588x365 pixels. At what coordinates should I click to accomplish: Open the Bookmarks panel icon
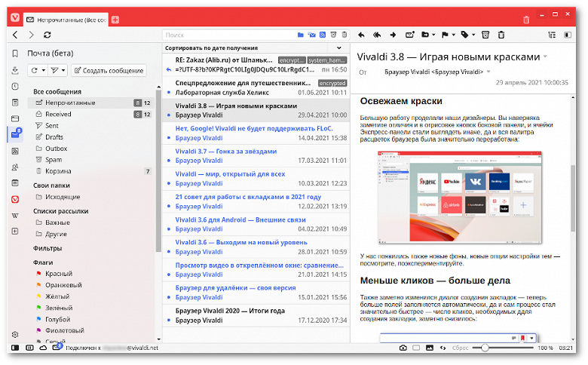tap(15, 54)
